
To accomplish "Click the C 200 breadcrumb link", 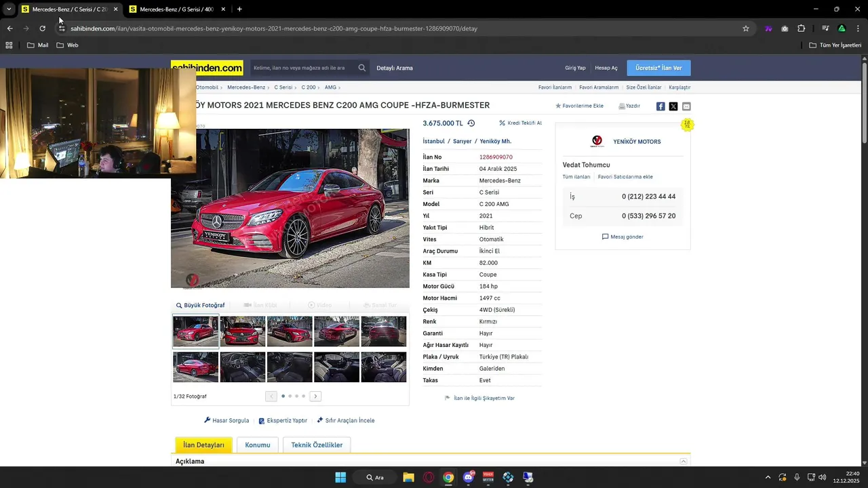I will click(x=309, y=87).
